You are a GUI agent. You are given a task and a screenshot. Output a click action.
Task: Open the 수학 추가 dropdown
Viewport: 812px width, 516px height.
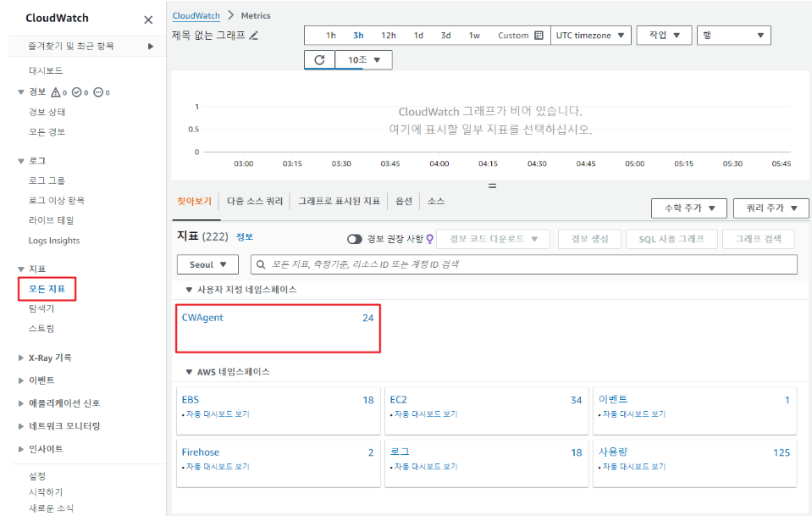(x=688, y=208)
